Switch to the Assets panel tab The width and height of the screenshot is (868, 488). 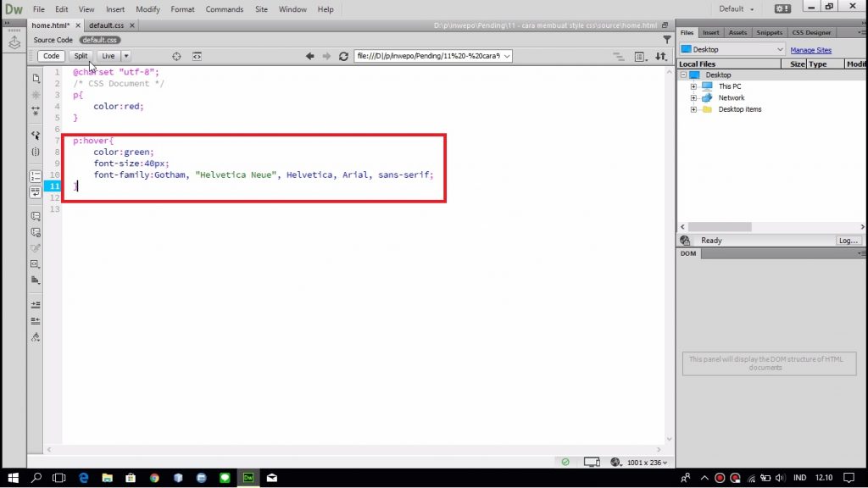pyautogui.click(x=737, y=33)
